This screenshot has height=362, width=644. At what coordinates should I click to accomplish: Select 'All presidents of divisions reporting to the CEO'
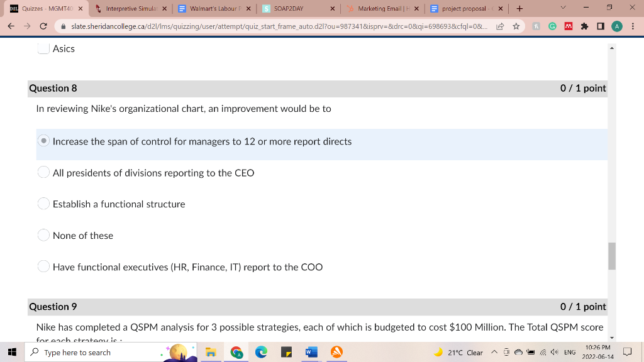point(43,172)
